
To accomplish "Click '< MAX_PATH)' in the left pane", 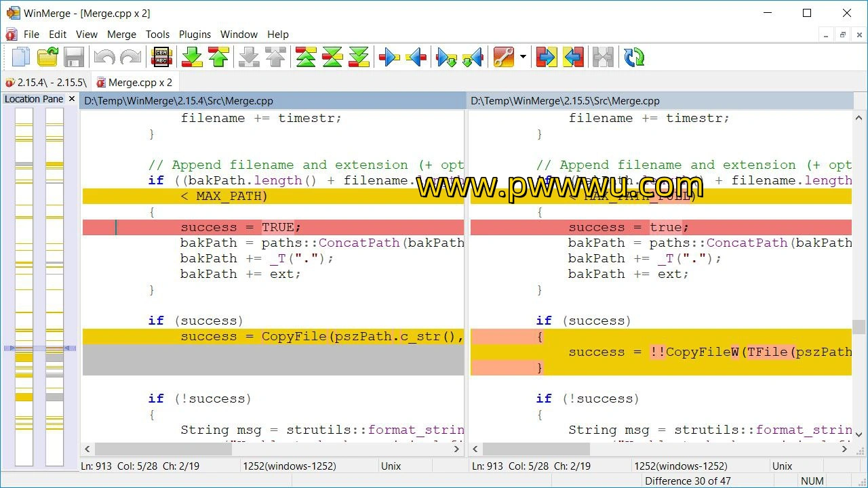I will 224,196.
